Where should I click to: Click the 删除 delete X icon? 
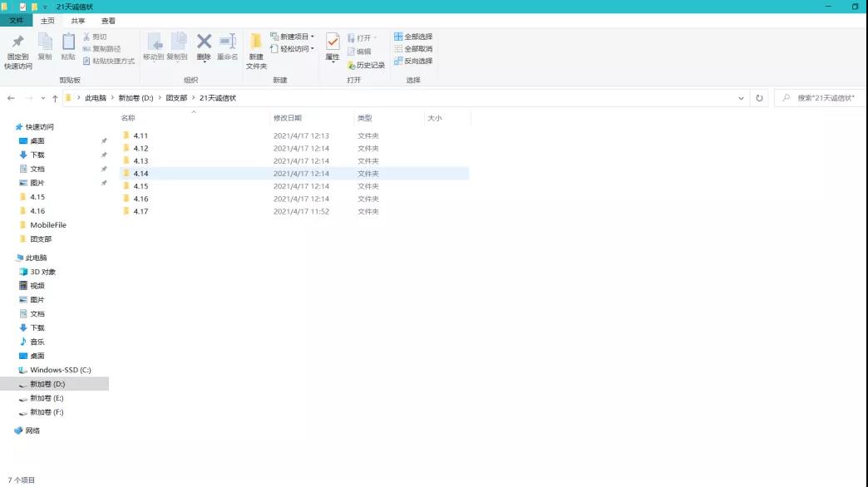coord(204,42)
